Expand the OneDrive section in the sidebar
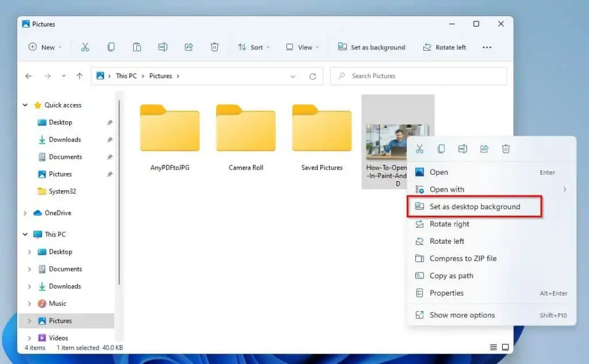 point(25,213)
